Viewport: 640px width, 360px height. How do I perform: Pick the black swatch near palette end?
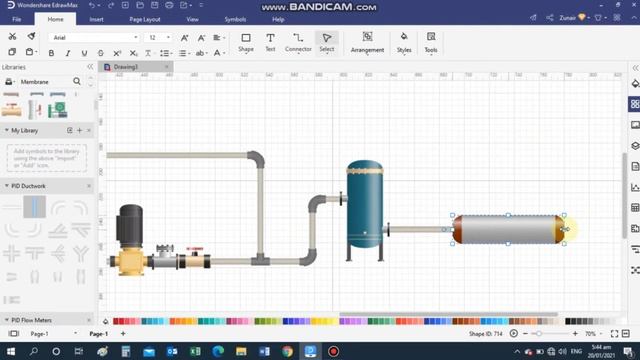[568, 322]
